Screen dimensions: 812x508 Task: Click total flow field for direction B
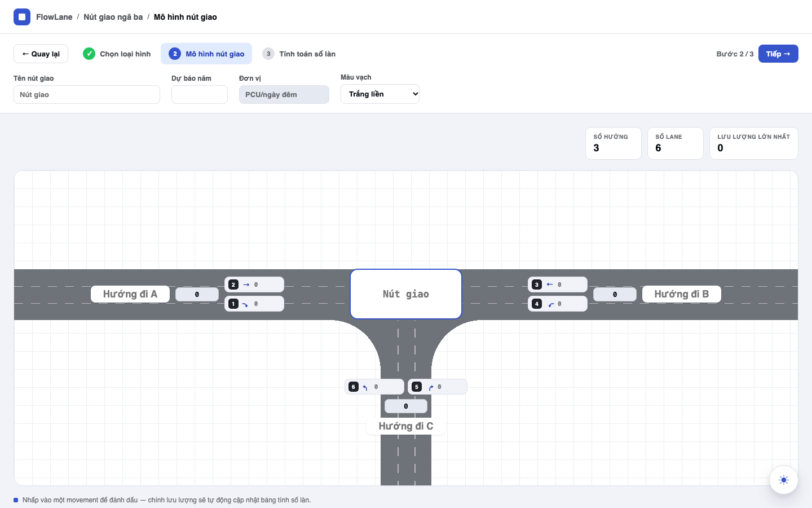click(615, 294)
